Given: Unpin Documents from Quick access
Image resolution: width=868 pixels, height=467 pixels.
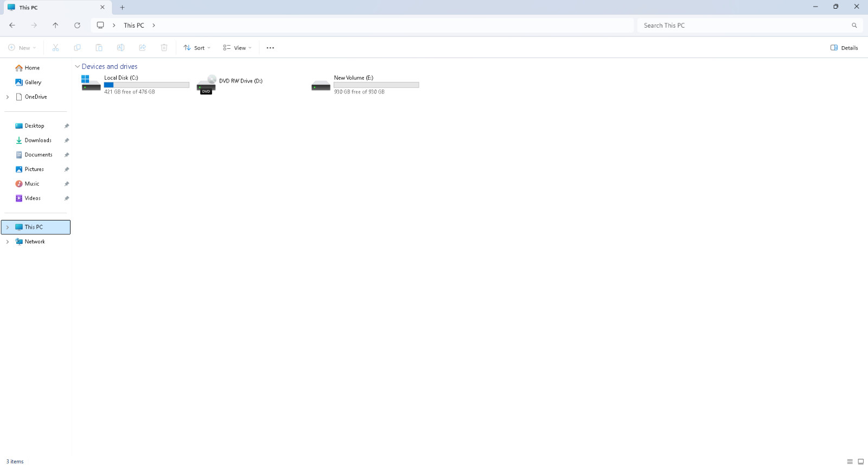Looking at the screenshot, I should point(67,155).
